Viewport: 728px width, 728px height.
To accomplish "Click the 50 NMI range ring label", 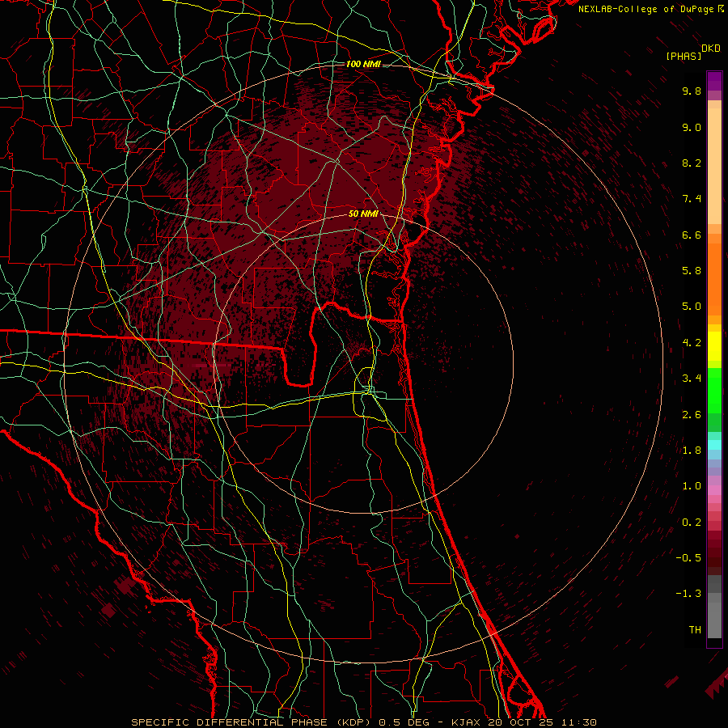I will point(363,214).
